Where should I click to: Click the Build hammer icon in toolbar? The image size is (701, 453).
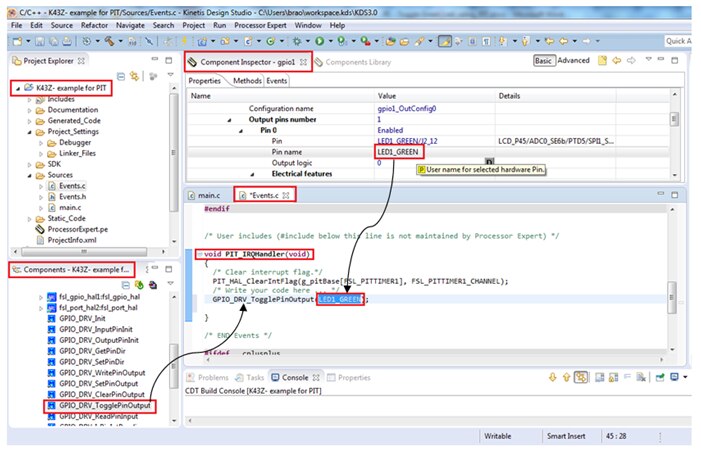[107, 41]
